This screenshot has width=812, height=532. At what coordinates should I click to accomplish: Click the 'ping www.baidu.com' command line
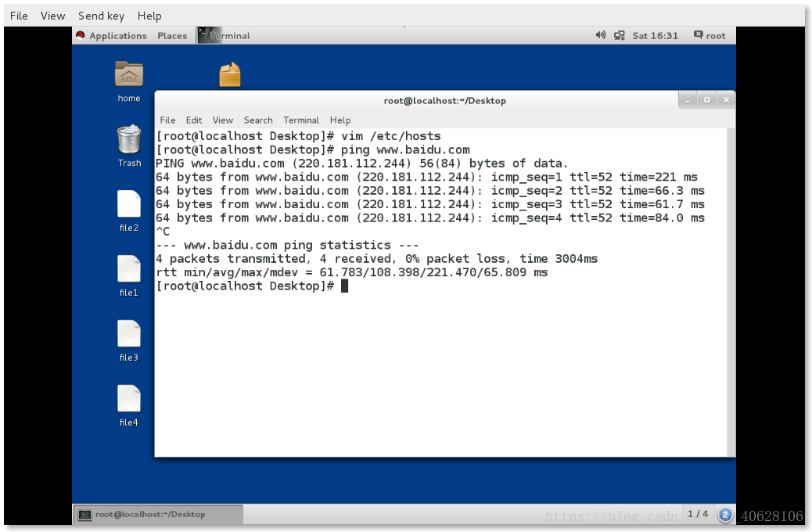(x=313, y=149)
